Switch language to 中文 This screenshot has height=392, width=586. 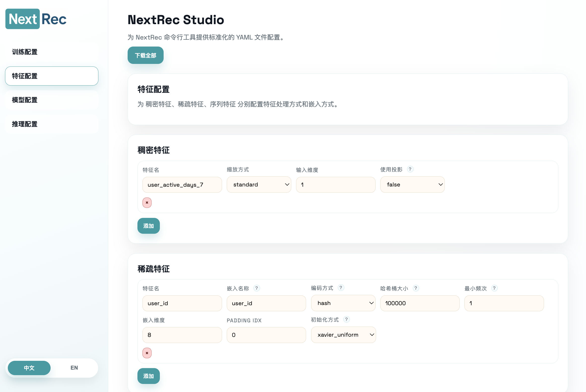click(x=29, y=368)
